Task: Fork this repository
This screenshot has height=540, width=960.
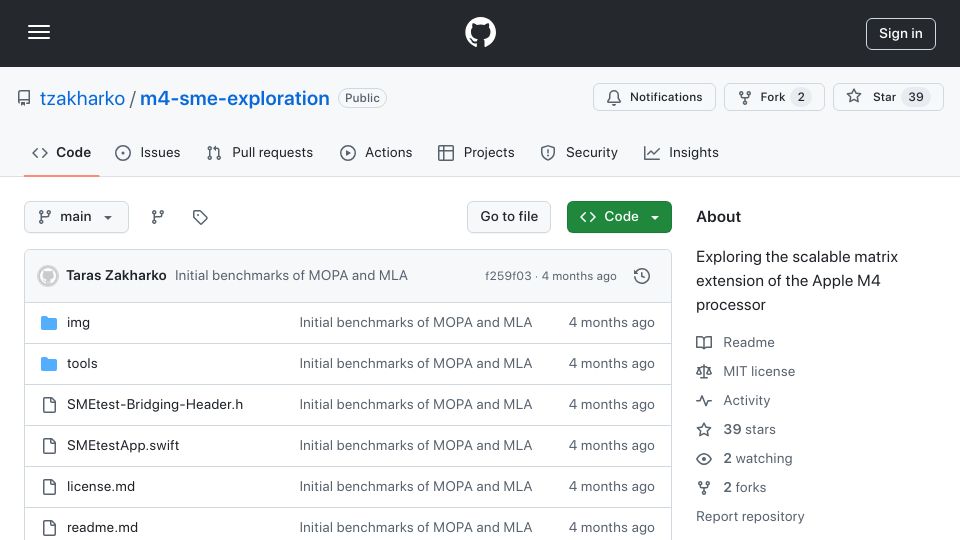Action: [774, 97]
